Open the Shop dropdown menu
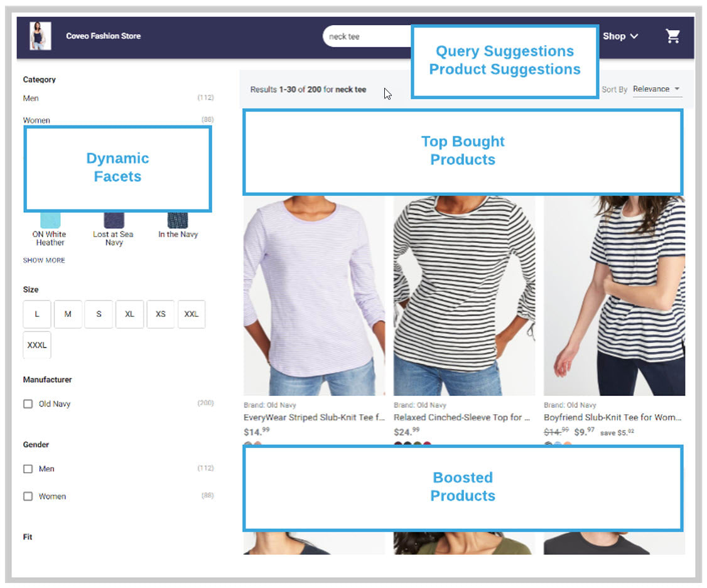The height and width of the screenshot is (588, 707). pos(618,36)
